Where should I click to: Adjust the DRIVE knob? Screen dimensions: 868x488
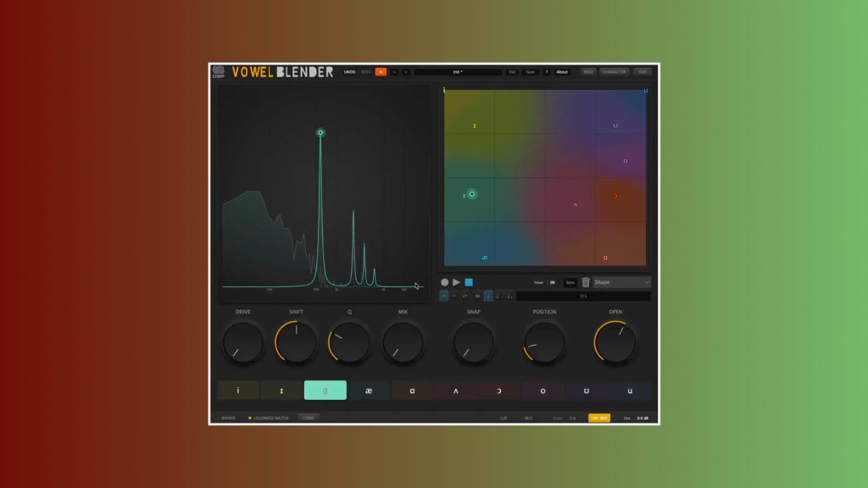click(243, 342)
